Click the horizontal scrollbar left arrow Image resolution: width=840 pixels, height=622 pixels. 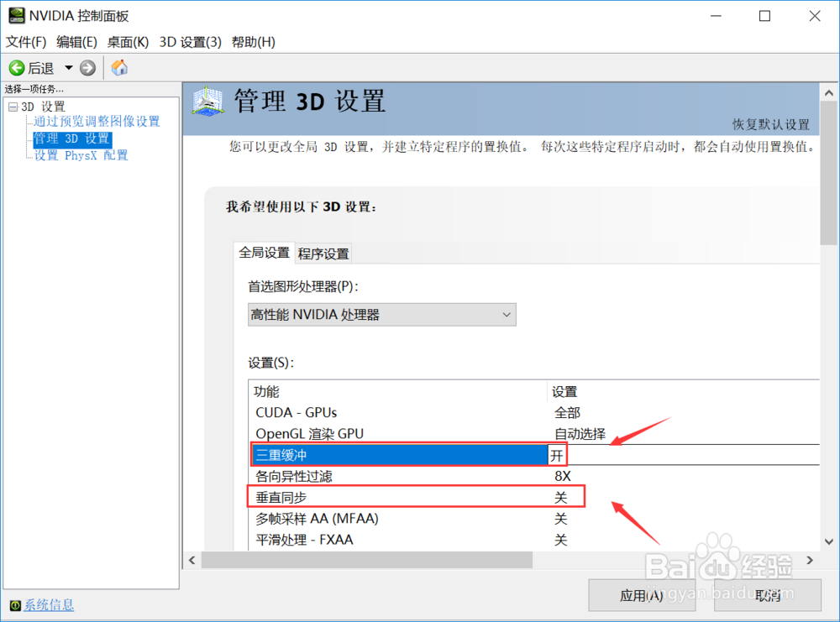point(192,560)
